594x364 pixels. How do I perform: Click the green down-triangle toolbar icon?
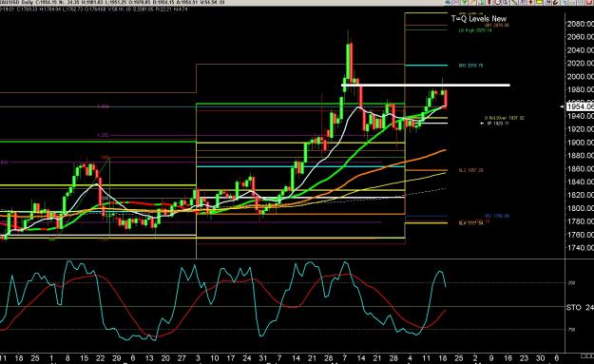(x=465, y=2)
